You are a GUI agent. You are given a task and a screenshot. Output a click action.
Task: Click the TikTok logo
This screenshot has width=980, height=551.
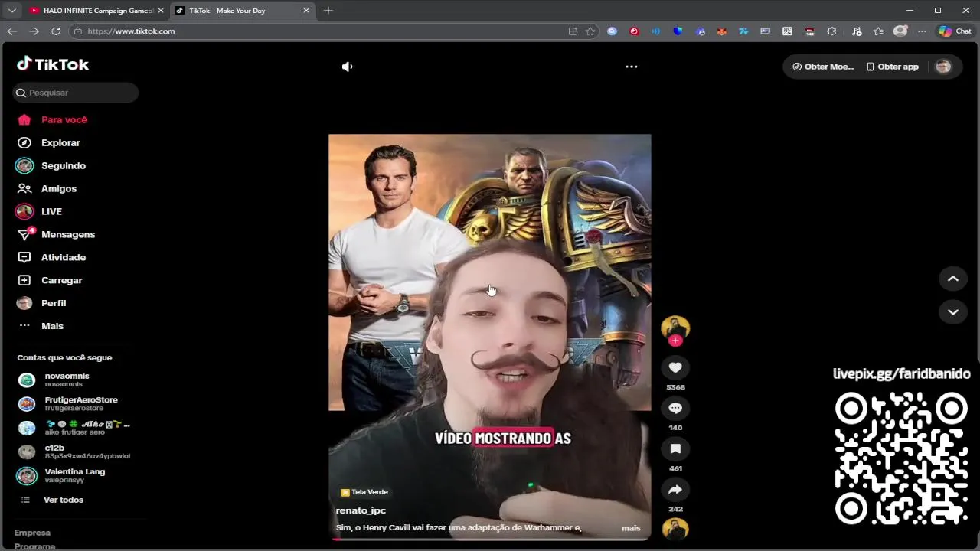[53, 64]
